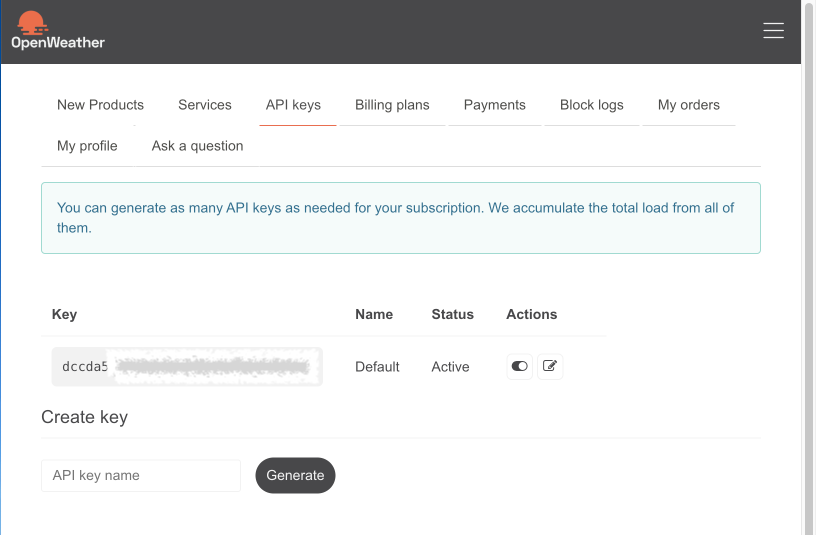Click the API key value starting with dccda5
This screenshot has height=535, width=816.
pos(186,367)
